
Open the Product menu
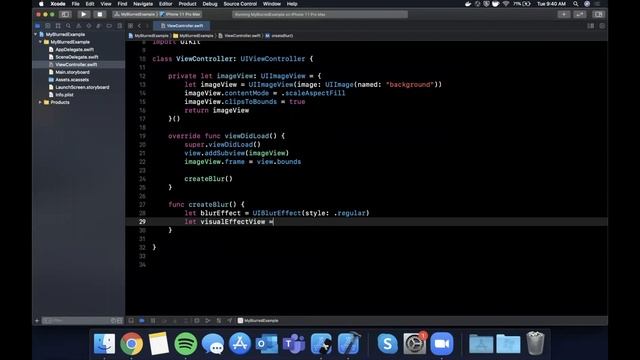[187, 4]
